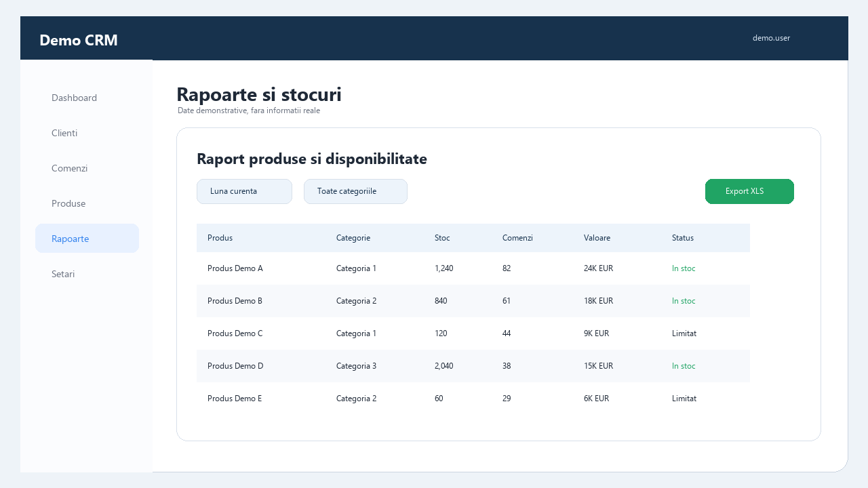Screen dimensions: 868x488
Task: Click the 9K EUR value cell
Action: point(596,333)
